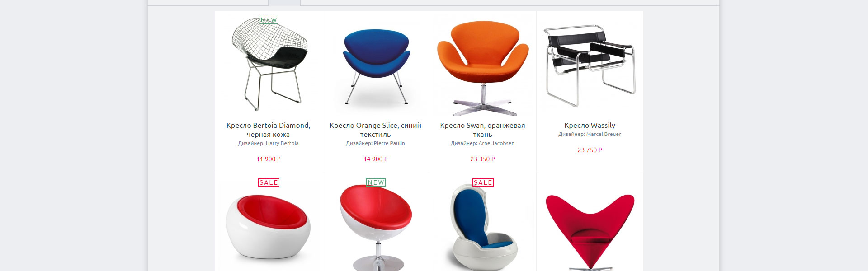Open the Кресло Bertoia Diamond title link
Image resolution: width=868 pixels, height=271 pixels.
coord(269,130)
